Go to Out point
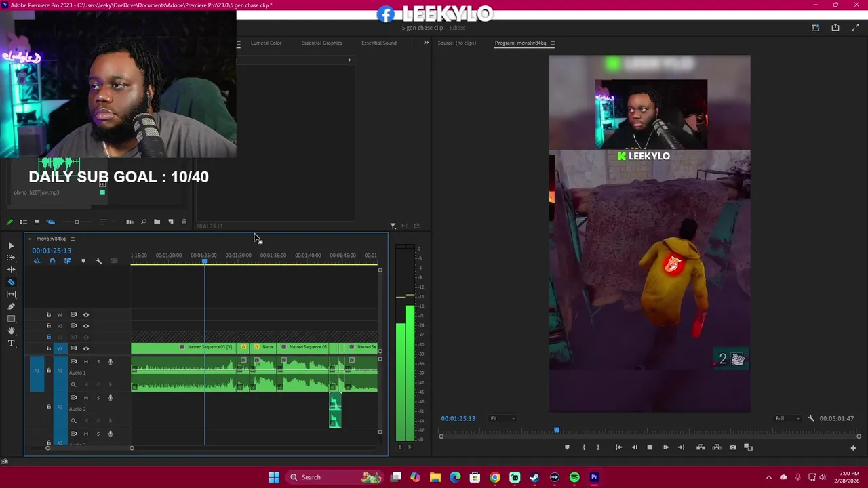Screen dimensions: 868x488 tap(682, 447)
